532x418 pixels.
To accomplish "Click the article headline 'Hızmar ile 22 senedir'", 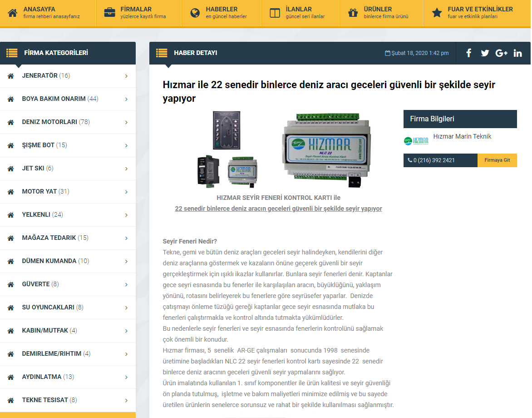I will 329,91.
